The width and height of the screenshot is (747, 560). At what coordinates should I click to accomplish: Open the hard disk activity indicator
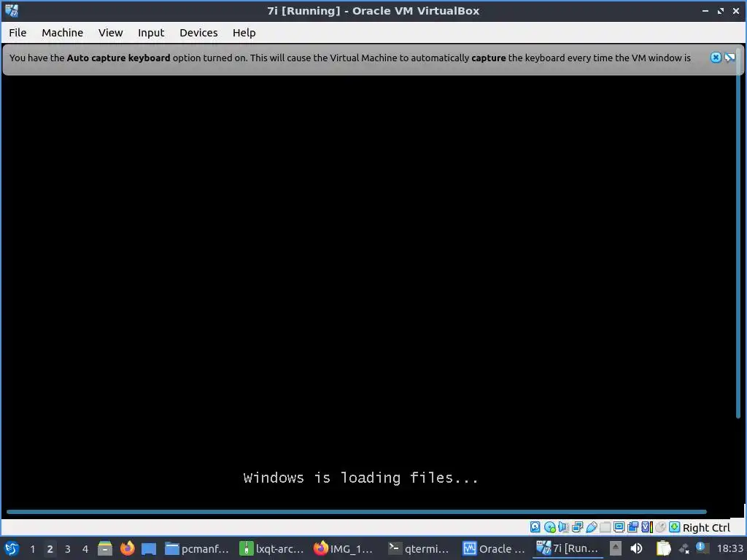(535, 527)
